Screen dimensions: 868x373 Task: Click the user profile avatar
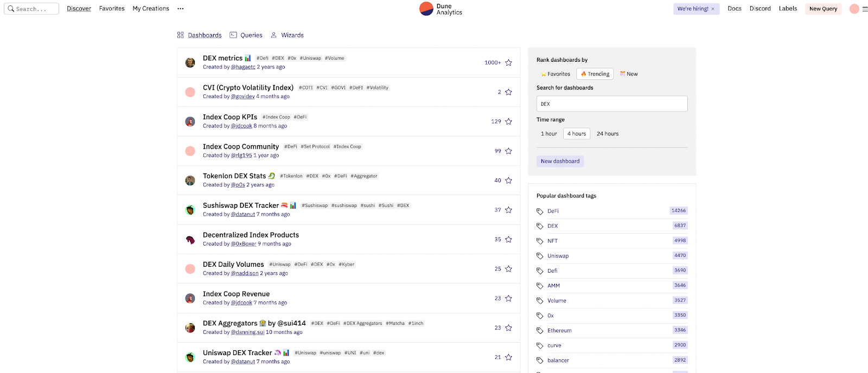pyautogui.click(x=854, y=9)
